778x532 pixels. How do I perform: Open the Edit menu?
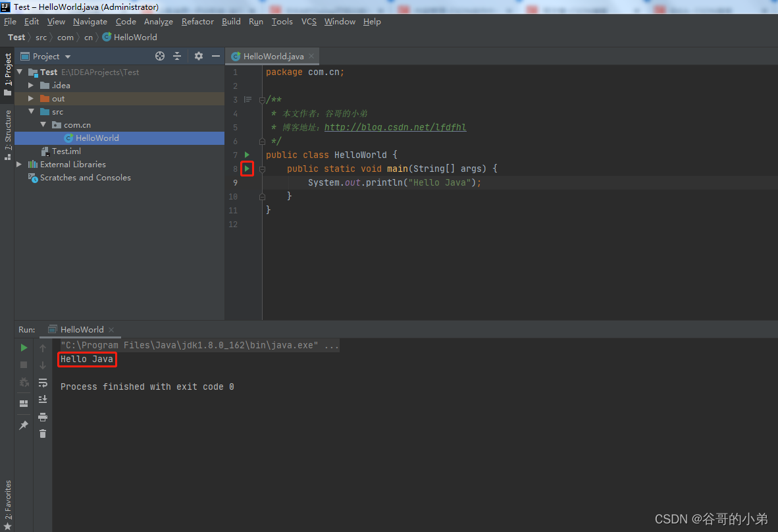tap(31, 21)
